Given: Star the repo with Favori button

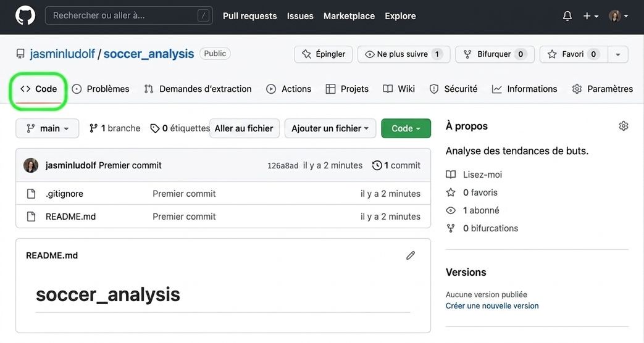Looking at the screenshot, I should tap(572, 54).
